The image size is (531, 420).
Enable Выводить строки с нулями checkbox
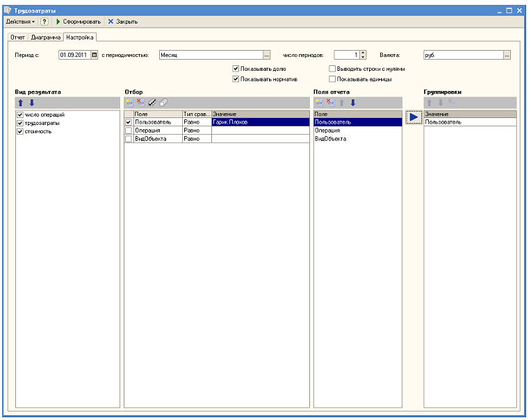coord(332,69)
